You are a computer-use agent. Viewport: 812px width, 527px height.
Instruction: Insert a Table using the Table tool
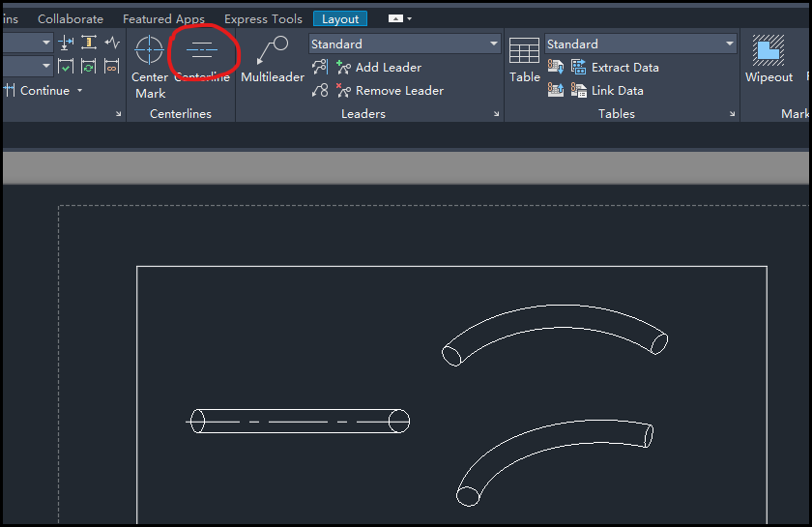tap(525, 60)
